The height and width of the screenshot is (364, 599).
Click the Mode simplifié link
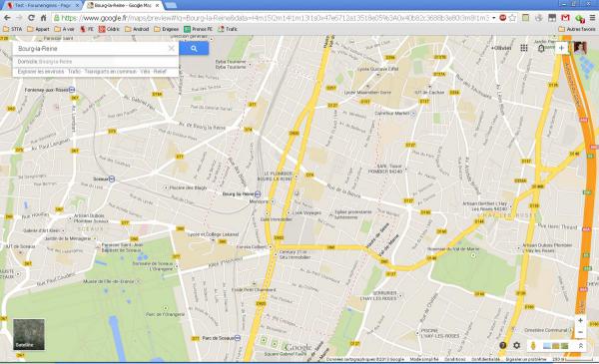[424, 359]
